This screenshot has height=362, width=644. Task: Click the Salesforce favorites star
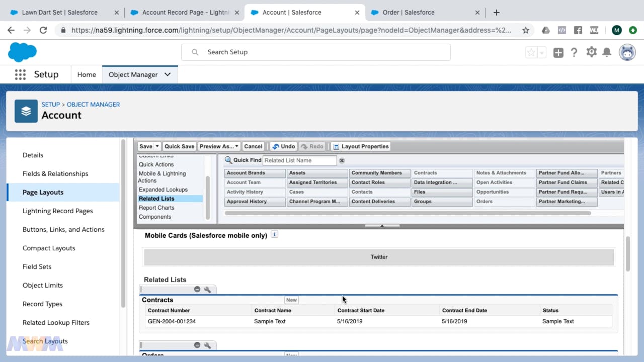[x=531, y=52]
